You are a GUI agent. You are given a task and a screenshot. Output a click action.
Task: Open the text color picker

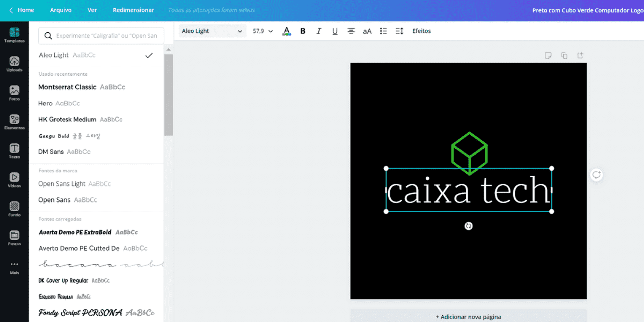(x=286, y=31)
